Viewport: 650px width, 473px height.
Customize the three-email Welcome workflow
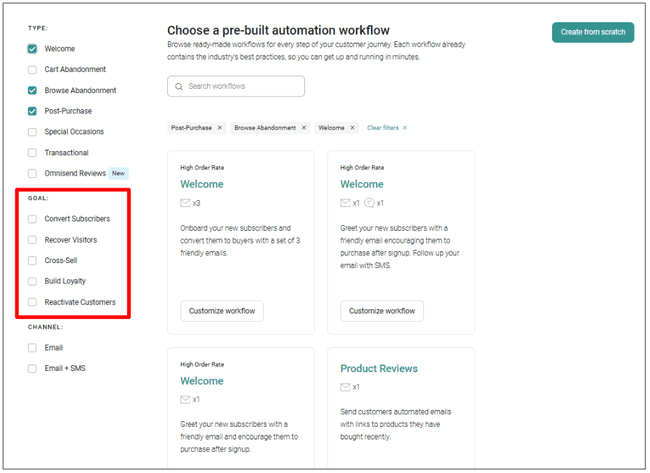[x=222, y=311]
